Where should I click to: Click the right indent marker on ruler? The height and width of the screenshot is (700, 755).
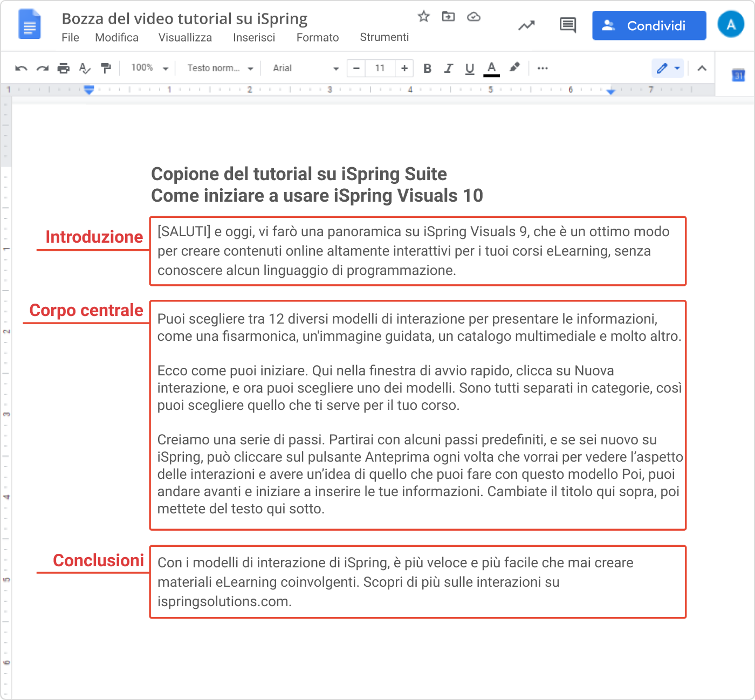coord(610,91)
